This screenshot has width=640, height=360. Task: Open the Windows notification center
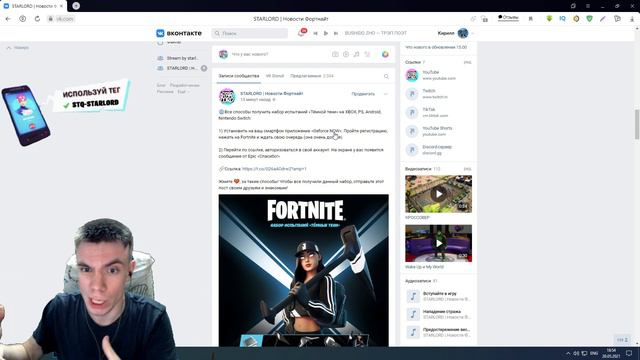(630, 353)
